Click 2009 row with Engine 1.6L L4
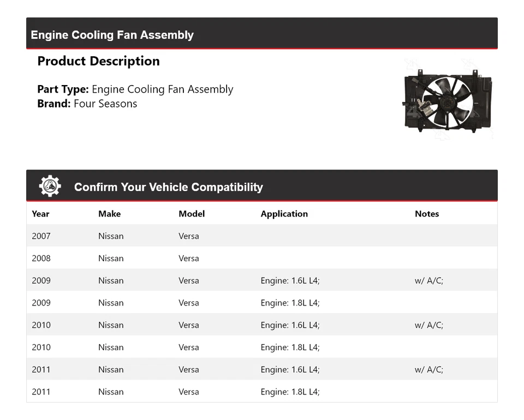This screenshot has width=524, height=420. 261,281
